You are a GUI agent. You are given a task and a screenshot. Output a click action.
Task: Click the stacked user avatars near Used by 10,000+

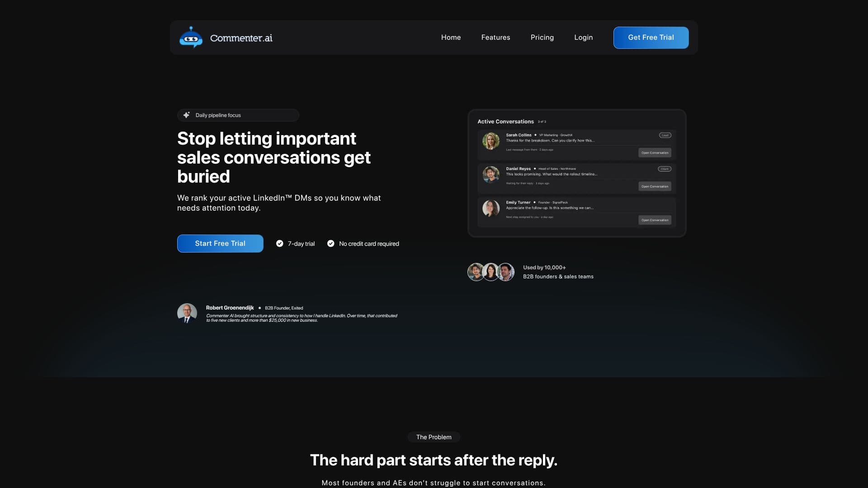point(491,272)
